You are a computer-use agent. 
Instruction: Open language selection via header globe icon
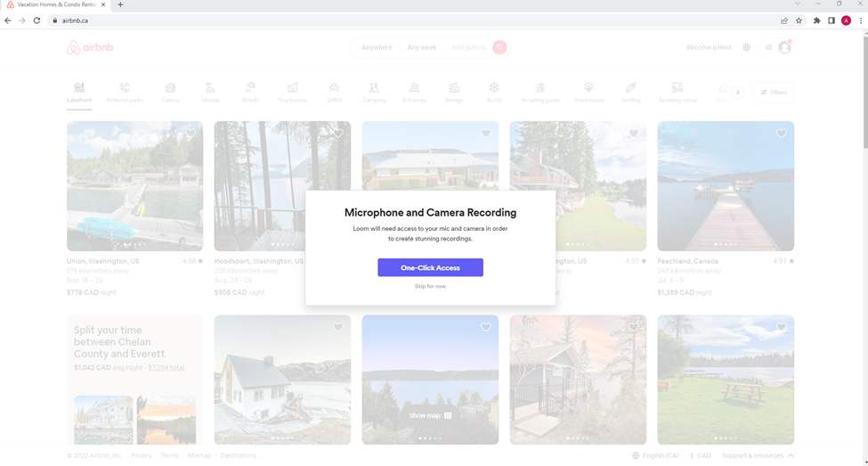coord(746,47)
